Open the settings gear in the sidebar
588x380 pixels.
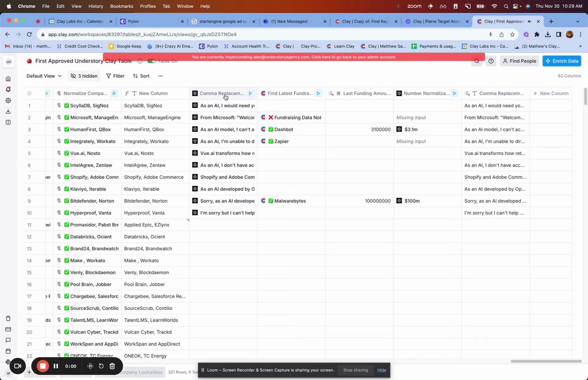8,100
